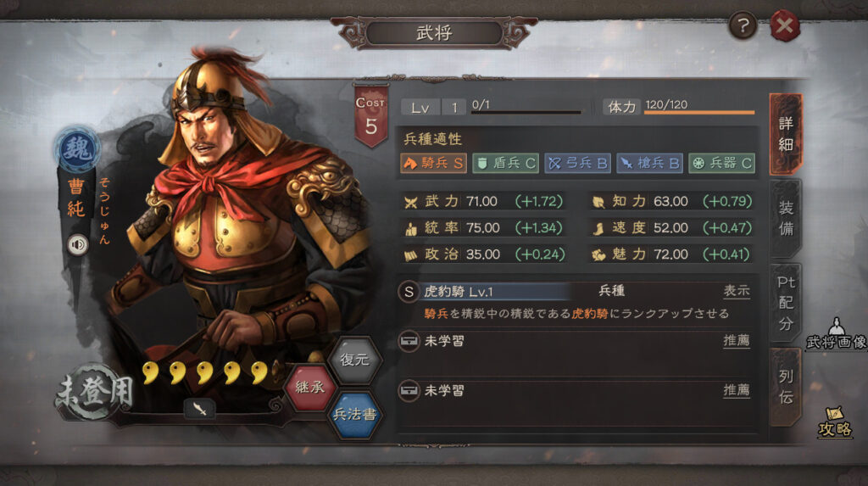Switch to the Pt配分 tab
The height and width of the screenshot is (486, 868).
point(786,303)
